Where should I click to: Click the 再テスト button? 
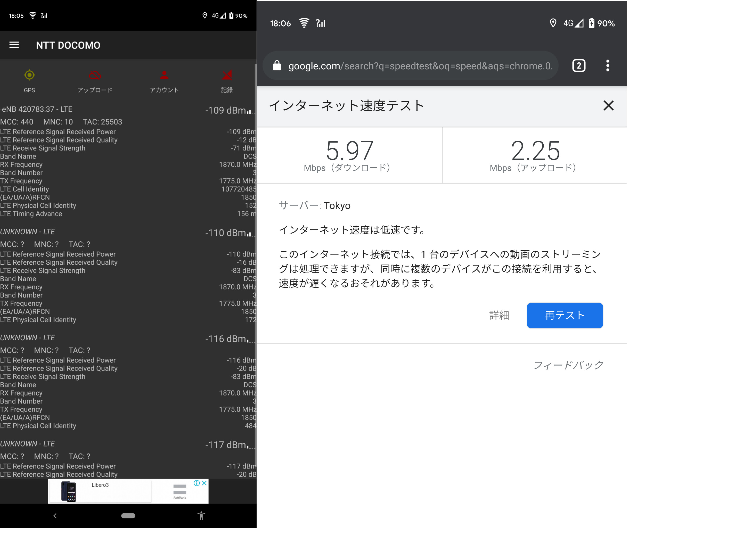pyautogui.click(x=564, y=315)
